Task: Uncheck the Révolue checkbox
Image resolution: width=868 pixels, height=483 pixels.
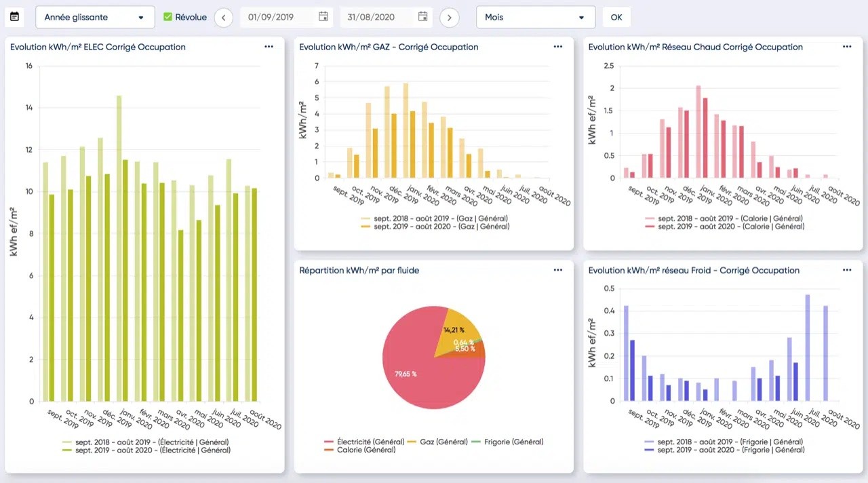Action: 168,17
